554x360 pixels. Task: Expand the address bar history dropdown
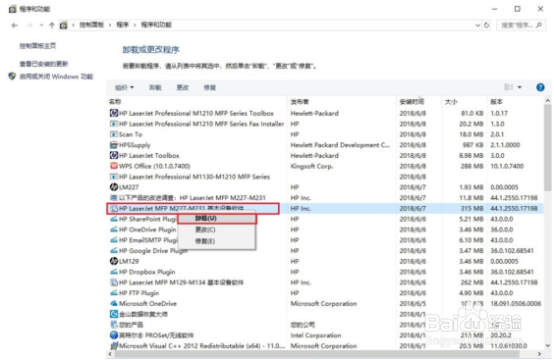point(478,25)
